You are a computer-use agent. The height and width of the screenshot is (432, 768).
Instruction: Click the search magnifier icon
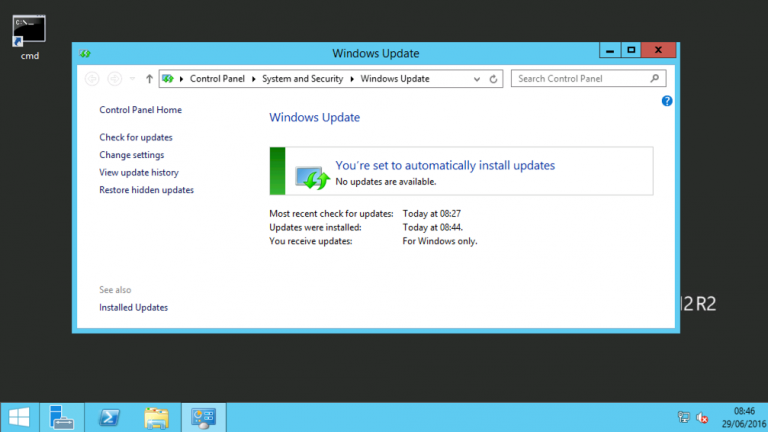[x=655, y=78]
